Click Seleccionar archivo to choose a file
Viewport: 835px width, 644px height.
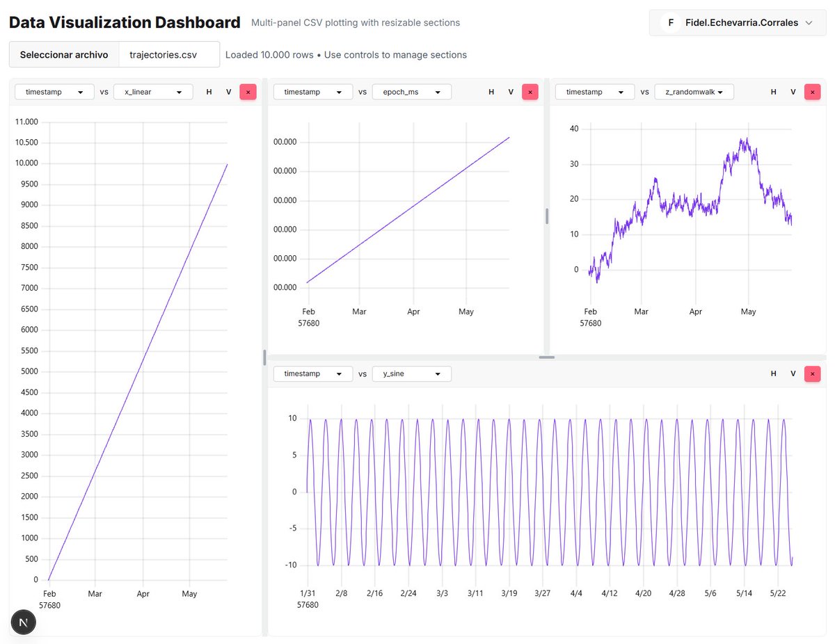pyautogui.click(x=64, y=55)
